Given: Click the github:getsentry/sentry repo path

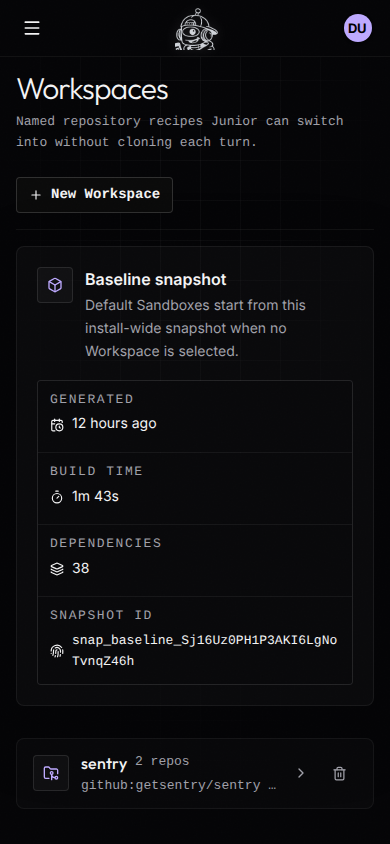Looking at the screenshot, I should 179,785.
